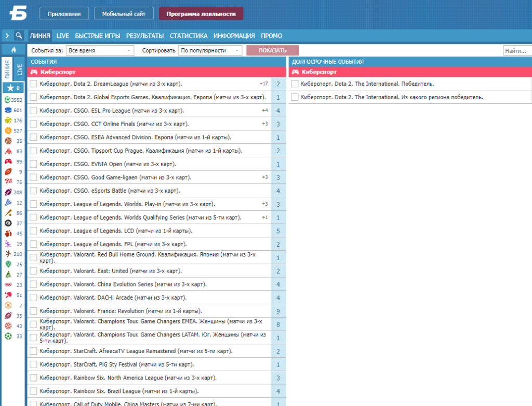
Task: Open the РЕЗУЛЬТАТЫ tab
Action: coord(145,36)
